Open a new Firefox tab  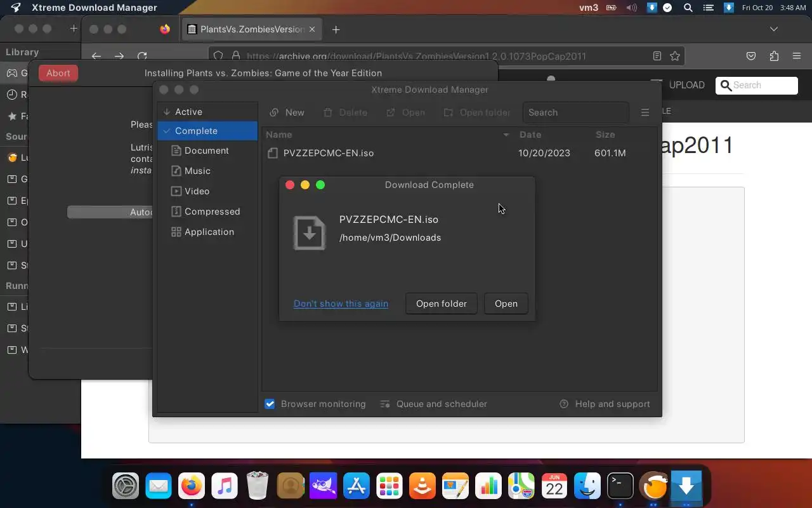(336, 29)
